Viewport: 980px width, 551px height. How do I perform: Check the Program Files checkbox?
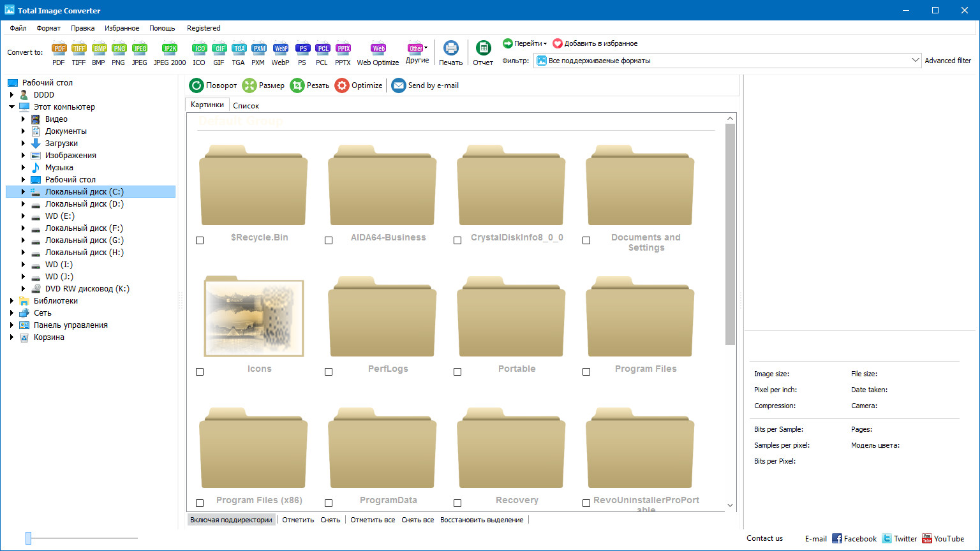(x=586, y=372)
